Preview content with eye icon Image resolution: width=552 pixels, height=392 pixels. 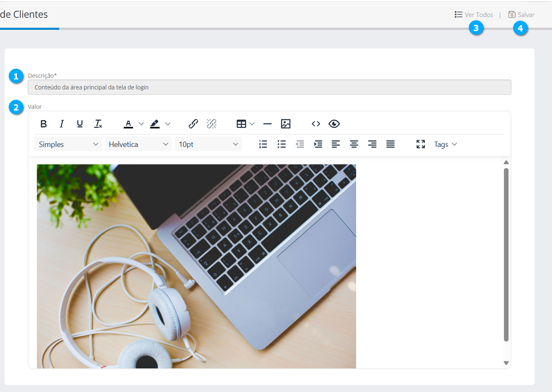334,124
